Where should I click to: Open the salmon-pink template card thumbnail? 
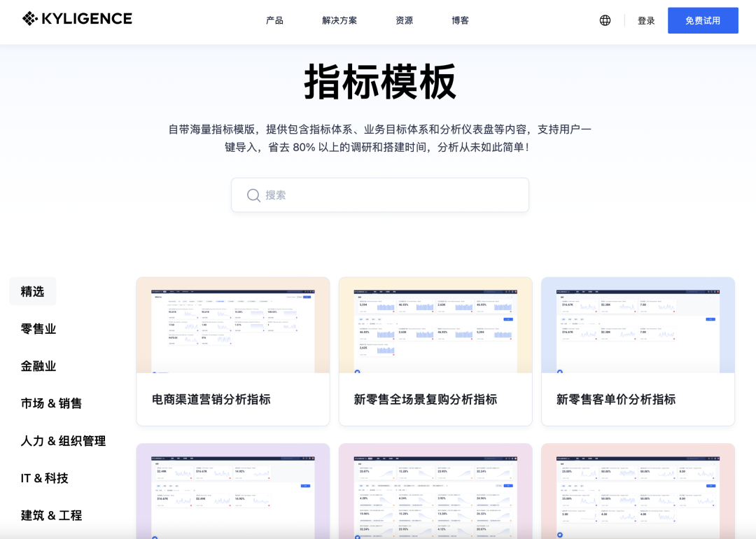[x=638, y=491]
